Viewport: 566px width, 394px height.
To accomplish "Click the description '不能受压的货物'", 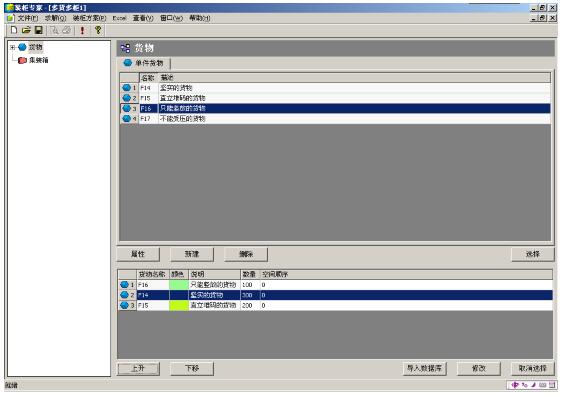I will pyautogui.click(x=183, y=119).
